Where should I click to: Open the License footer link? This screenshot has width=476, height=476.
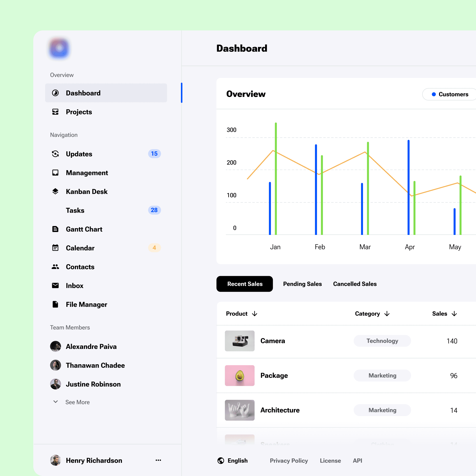[330, 461]
